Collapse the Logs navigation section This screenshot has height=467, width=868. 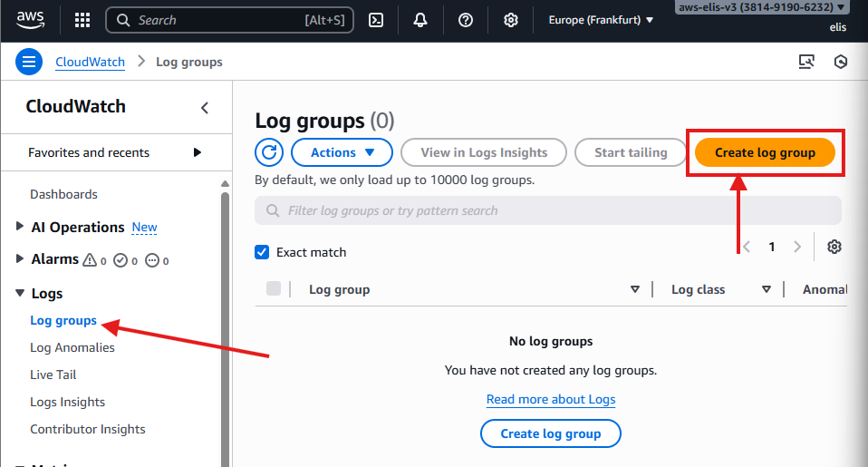click(21, 294)
